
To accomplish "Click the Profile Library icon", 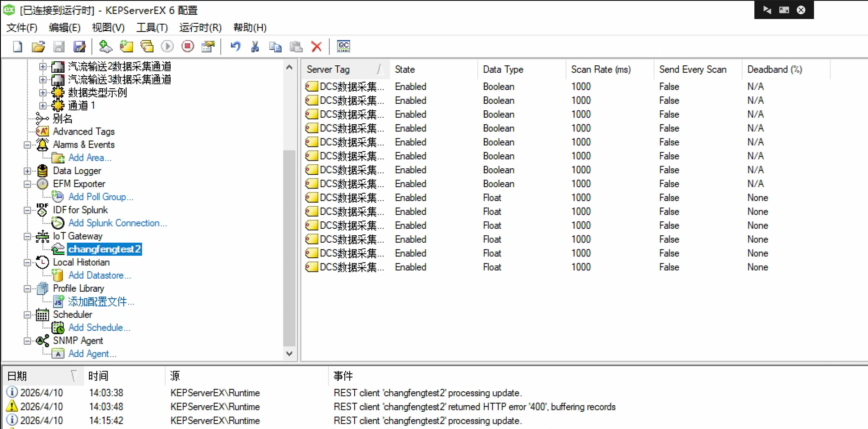I will click(42, 288).
